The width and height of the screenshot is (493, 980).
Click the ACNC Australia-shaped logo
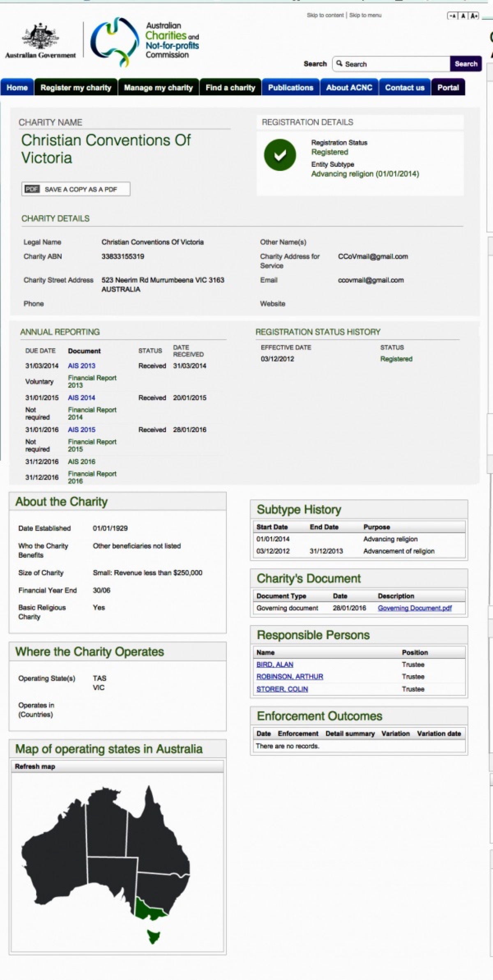point(115,41)
